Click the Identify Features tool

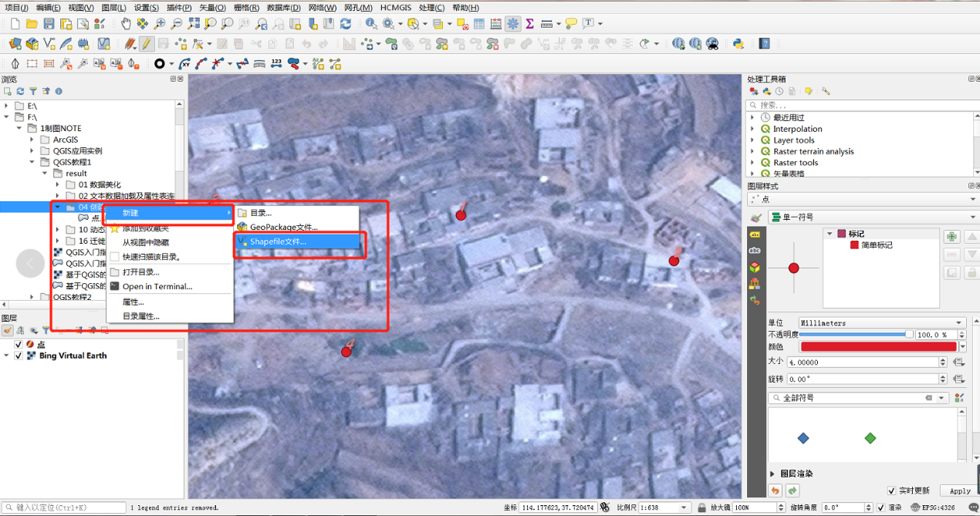[371, 24]
